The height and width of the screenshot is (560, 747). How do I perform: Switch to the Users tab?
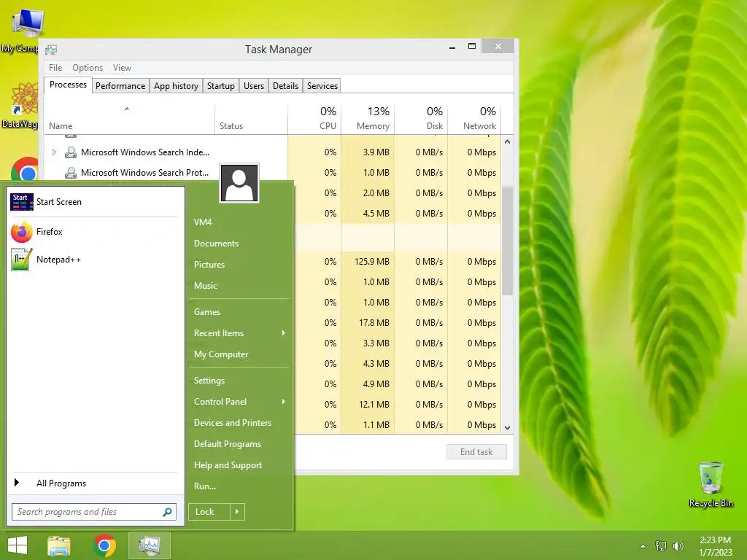[x=253, y=86]
